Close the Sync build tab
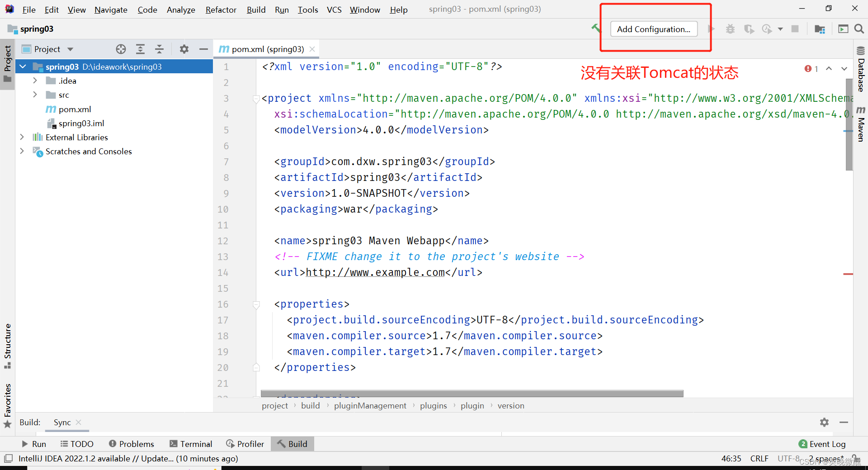The height and width of the screenshot is (470, 868). click(79, 422)
